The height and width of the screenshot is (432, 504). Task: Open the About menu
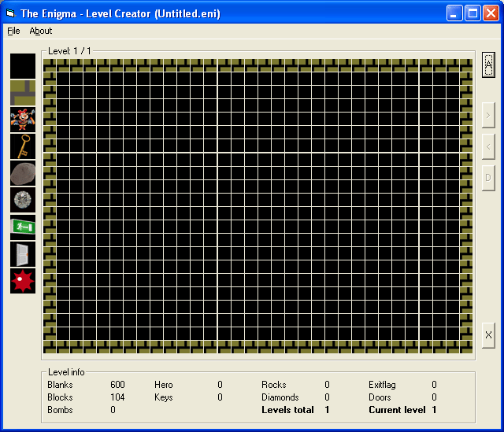tap(40, 31)
